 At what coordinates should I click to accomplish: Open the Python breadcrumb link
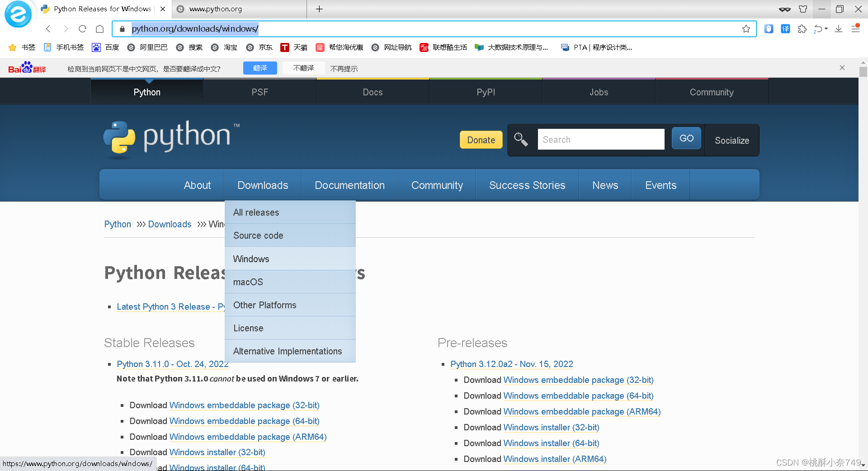tap(118, 224)
